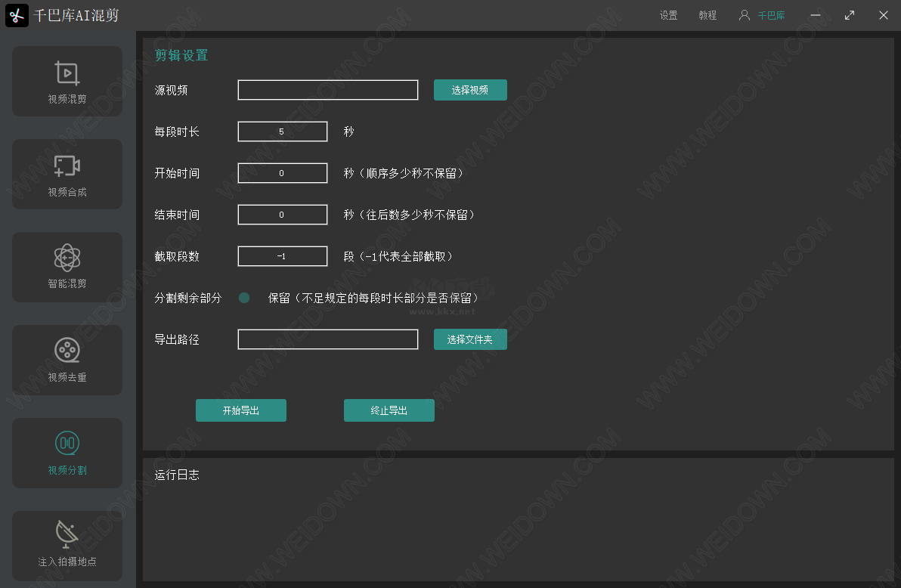901x588 pixels.
Task: Stop export using 终止导出
Action: (389, 410)
